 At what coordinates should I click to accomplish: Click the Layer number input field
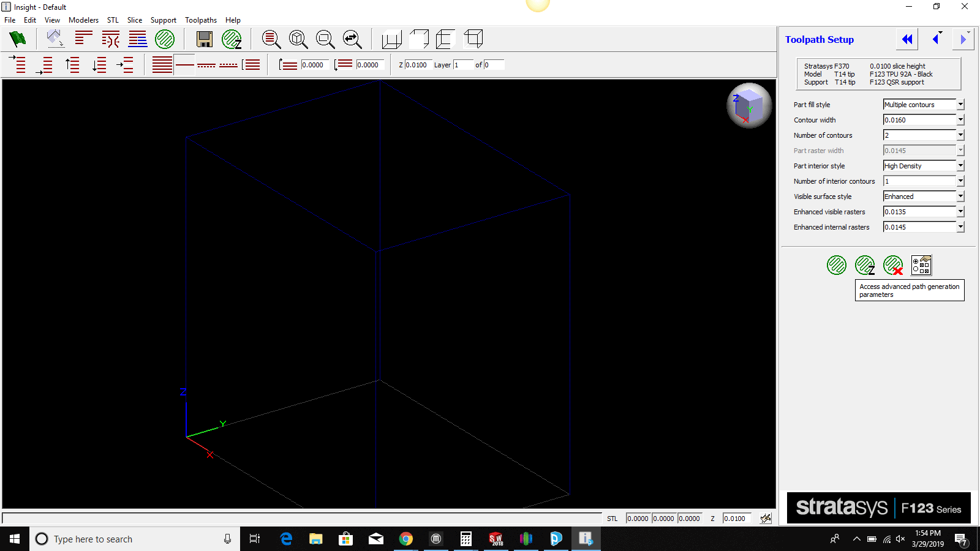click(x=462, y=64)
